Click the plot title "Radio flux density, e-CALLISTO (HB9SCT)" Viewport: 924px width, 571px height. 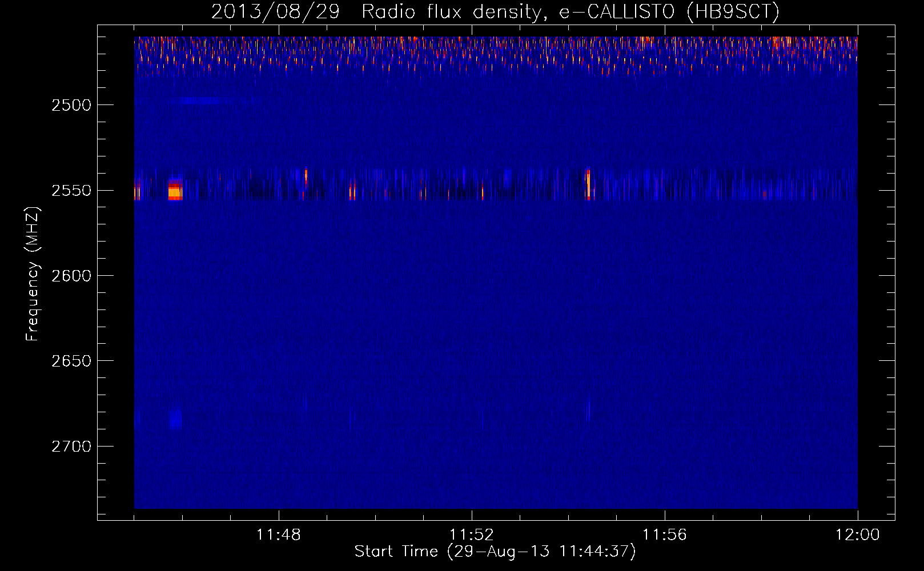click(571, 12)
